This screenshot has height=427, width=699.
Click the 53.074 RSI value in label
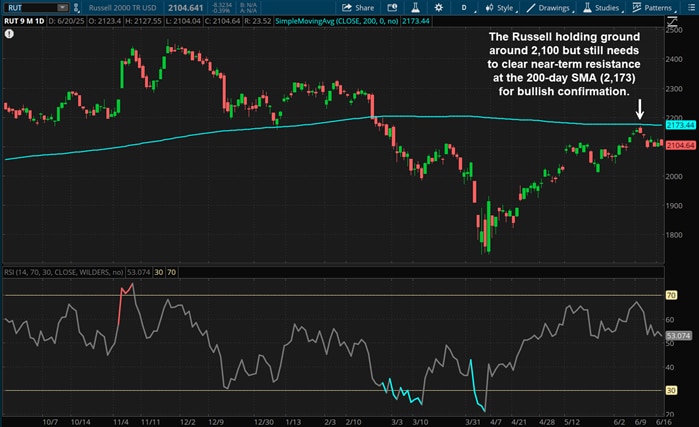(138, 272)
